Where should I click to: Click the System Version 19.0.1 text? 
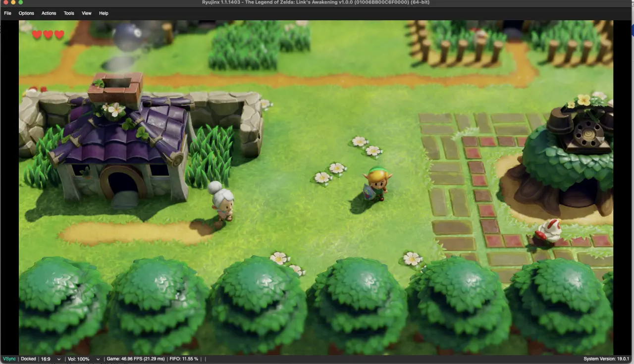click(x=606, y=359)
